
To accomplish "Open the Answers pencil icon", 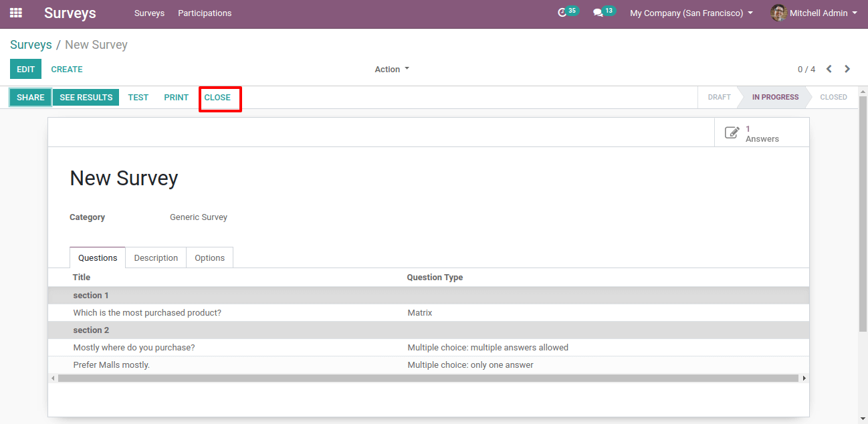I will click(732, 133).
